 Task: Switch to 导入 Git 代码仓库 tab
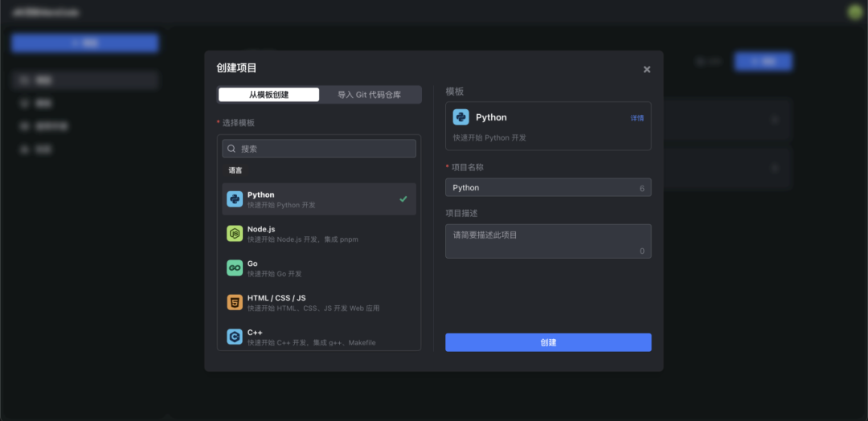[x=369, y=95]
